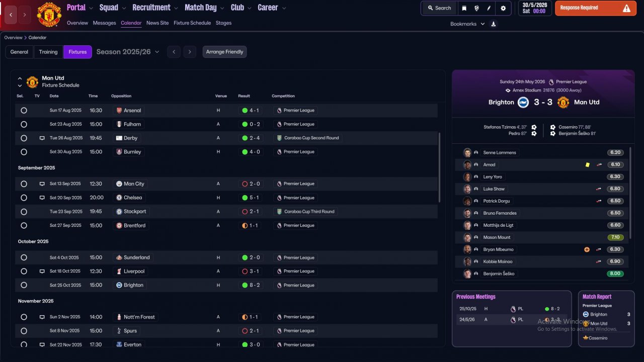The width and height of the screenshot is (644, 362).
Task: Click the injury icon for Bryan Mbeumo
Action: pos(587,249)
